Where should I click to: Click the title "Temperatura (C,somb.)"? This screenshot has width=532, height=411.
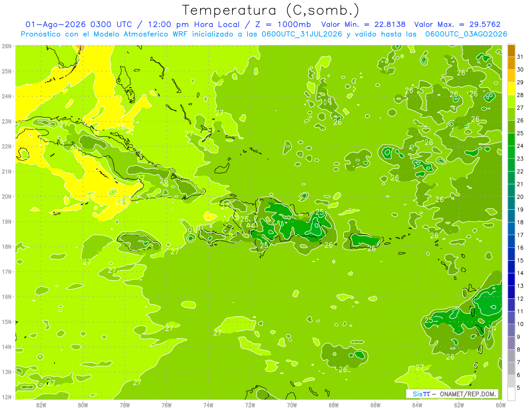click(x=271, y=10)
